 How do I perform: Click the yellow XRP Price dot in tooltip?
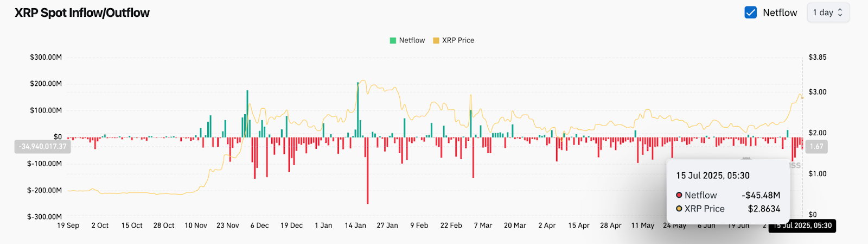coord(679,209)
